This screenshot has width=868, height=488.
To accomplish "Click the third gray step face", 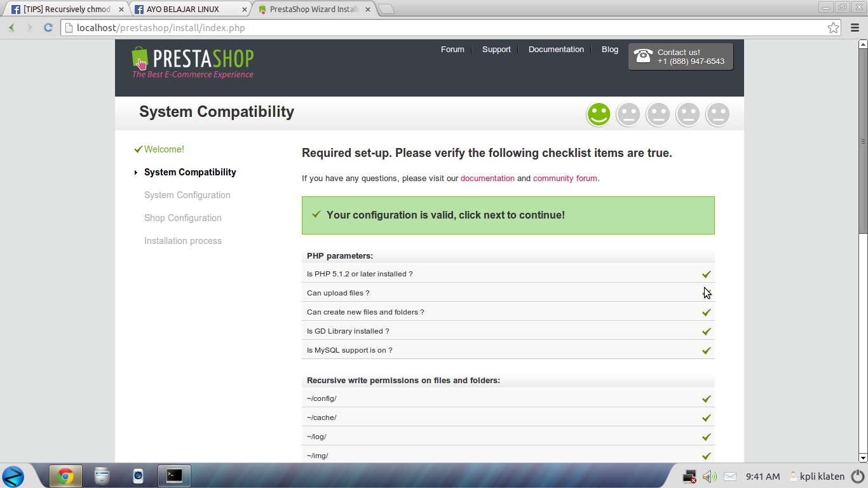I will tap(658, 114).
